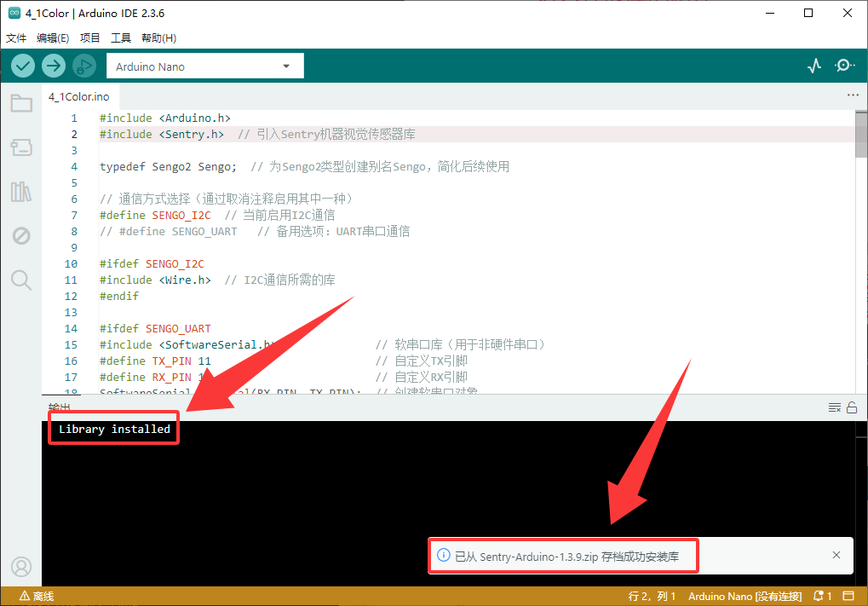The width and height of the screenshot is (868, 606).
Task: Select the 4_1Color.ino tab
Action: tap(79, 96)
